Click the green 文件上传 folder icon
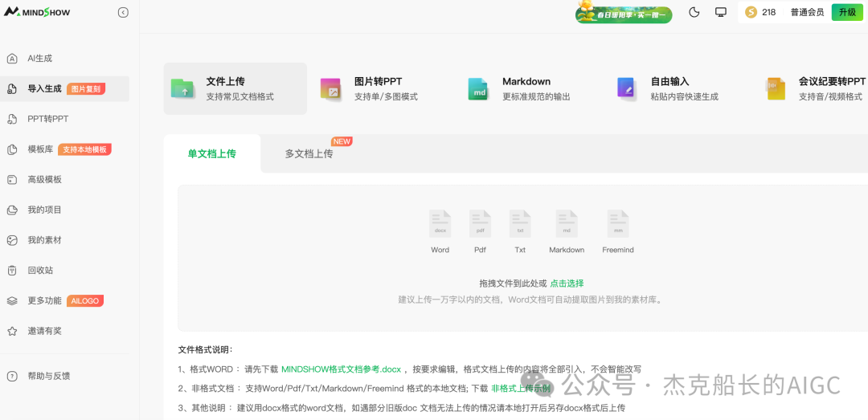The height and width of the screenshot is (420, 868). (182, 88)
